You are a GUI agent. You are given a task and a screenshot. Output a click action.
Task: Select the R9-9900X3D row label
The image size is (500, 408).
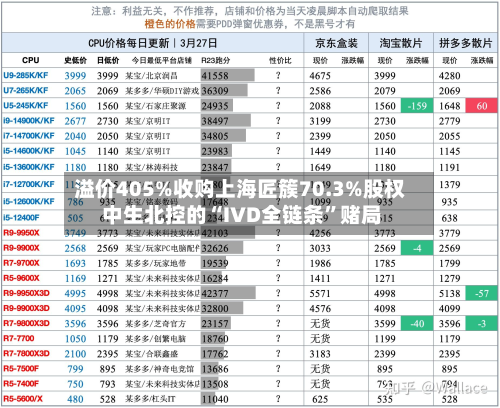point(26,308)
